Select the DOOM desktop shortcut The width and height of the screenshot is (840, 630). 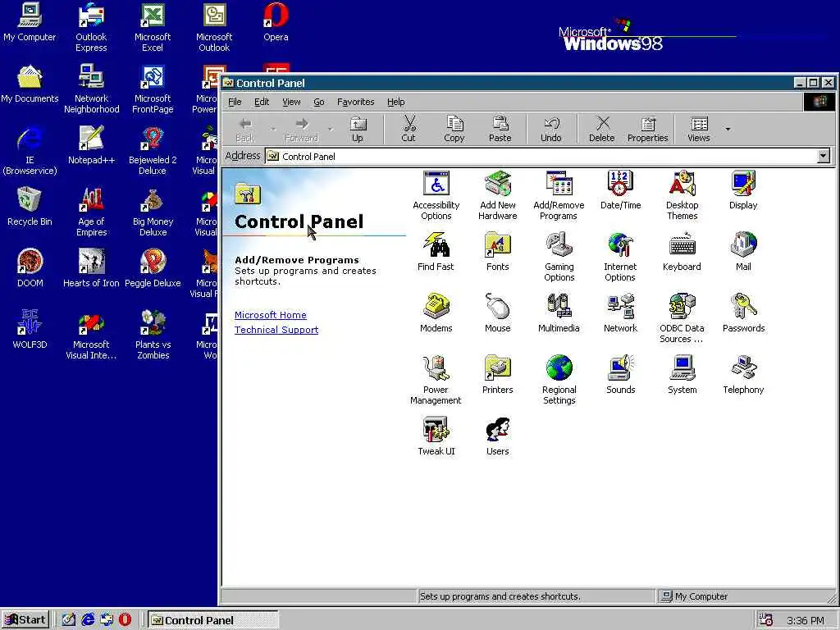click(30, 268)
